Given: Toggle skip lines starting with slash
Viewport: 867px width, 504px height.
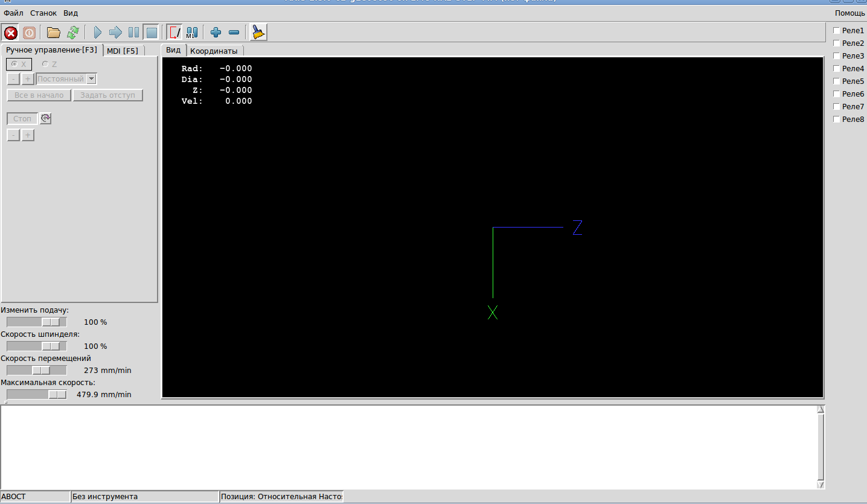Looking at the screenshot, I should tap(175, 33).
